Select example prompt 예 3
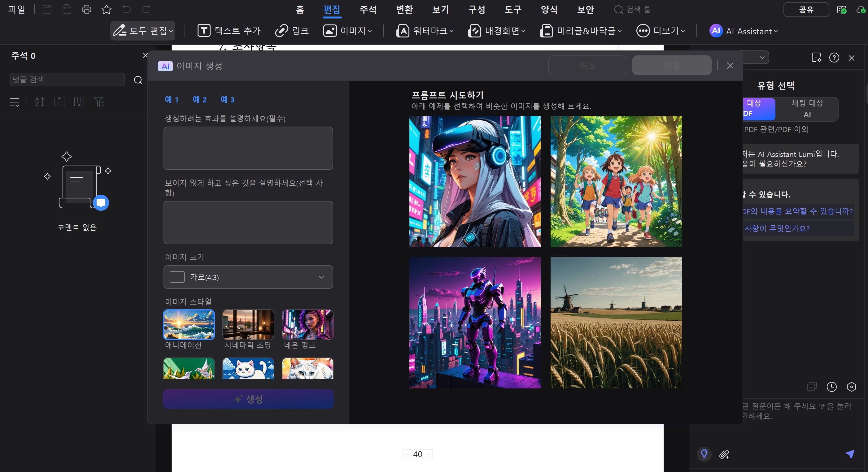The height and width of the screenshot is (472, 868). pyautogui.click(x=227, y=100)
